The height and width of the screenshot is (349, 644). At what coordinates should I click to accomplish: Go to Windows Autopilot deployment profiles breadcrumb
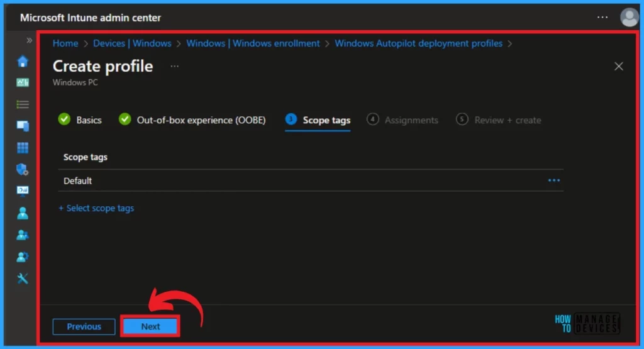point(418,43)
